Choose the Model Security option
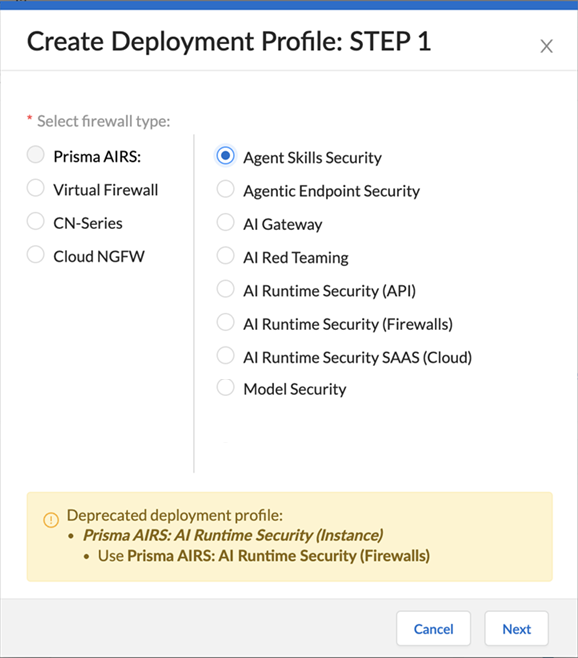Viewport: 578px width, 658px height. [x=225, y=387]
